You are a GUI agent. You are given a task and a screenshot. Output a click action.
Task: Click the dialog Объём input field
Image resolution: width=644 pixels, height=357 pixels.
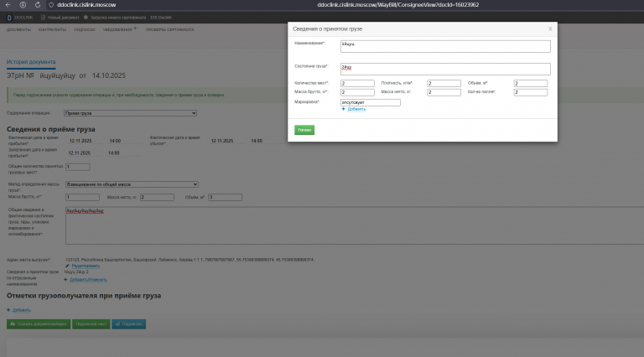click(531, 83)
